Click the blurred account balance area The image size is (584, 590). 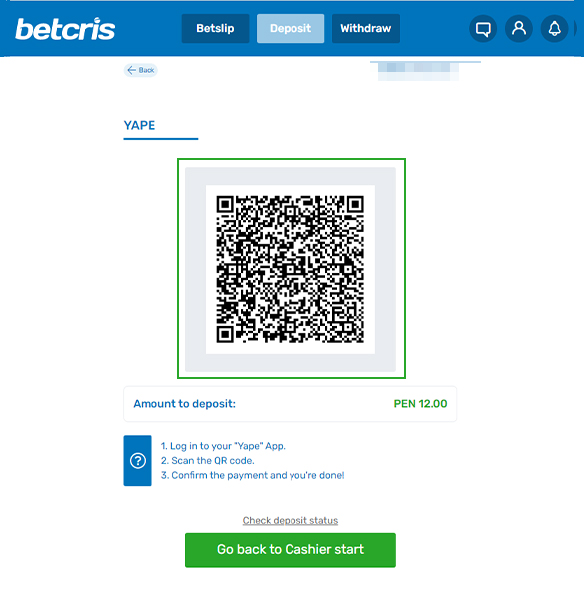(x=418, y=71)
